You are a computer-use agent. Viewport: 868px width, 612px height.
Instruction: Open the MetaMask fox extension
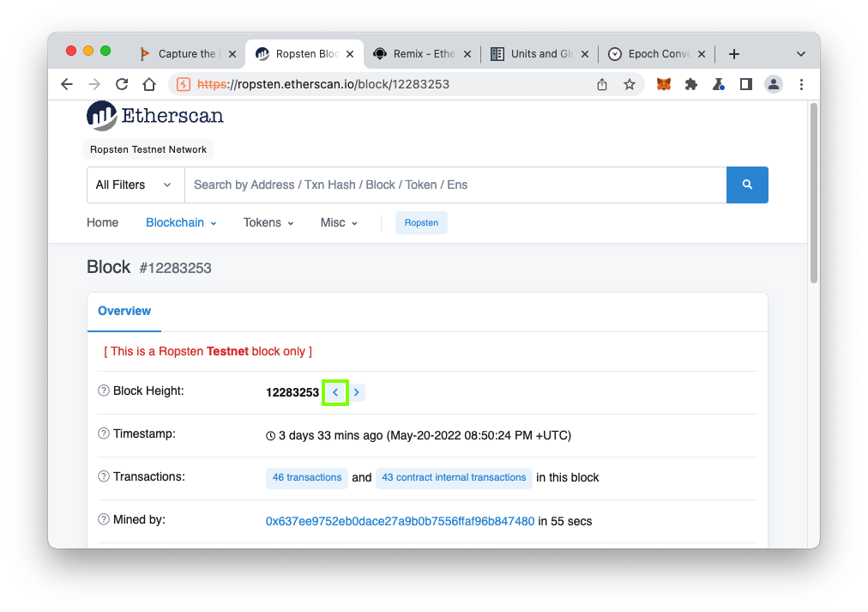click(663, 84)
